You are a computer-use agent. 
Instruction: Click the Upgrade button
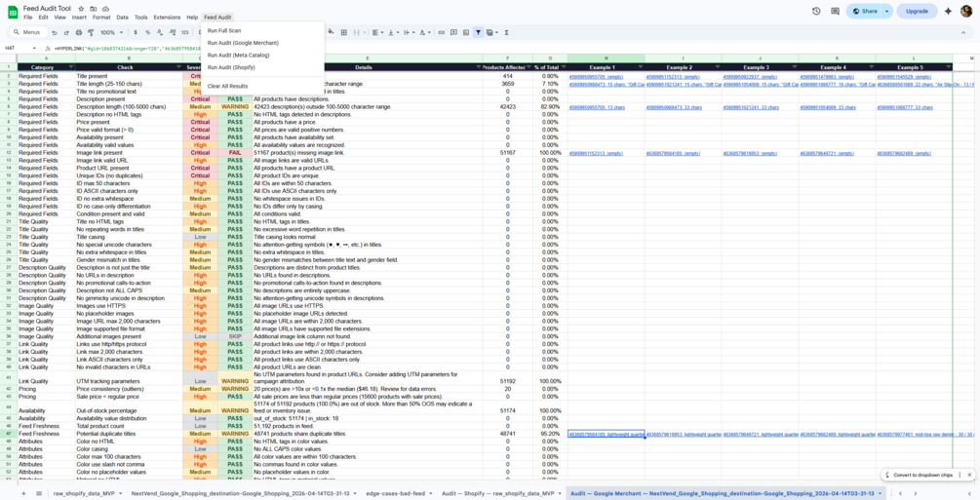click(x=917, y=12)
